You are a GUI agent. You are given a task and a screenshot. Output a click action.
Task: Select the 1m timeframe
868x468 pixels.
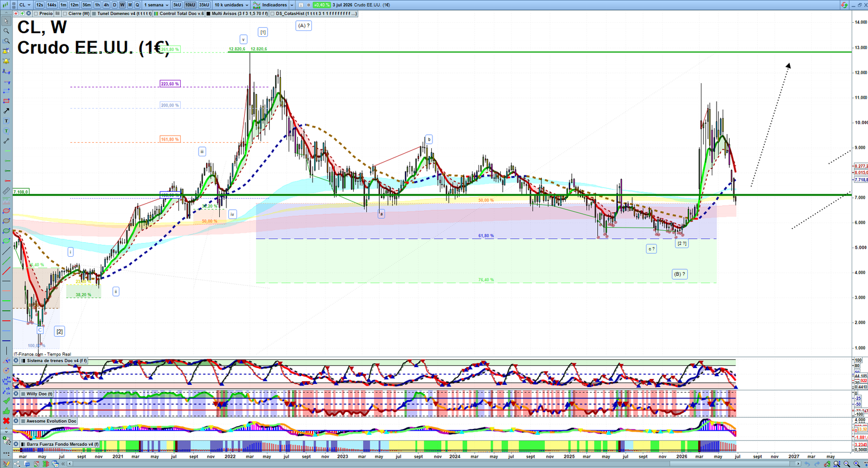point(63,5)
